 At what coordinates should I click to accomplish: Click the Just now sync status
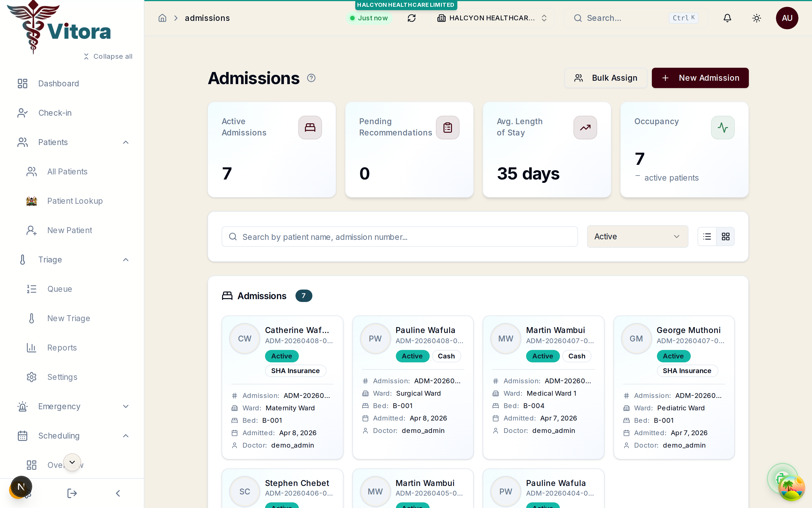[x=369, y=18]
